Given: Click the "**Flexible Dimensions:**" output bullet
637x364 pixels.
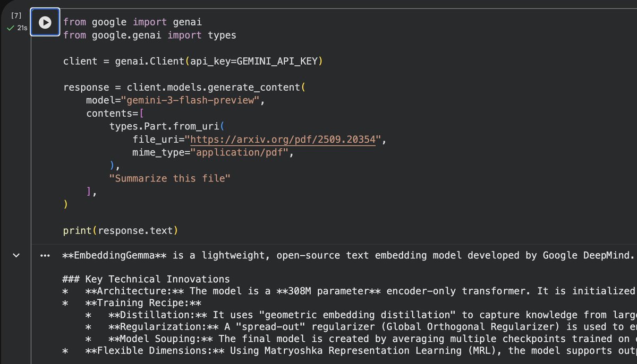Looking at the screenshot, I should (x=155, y=351).
